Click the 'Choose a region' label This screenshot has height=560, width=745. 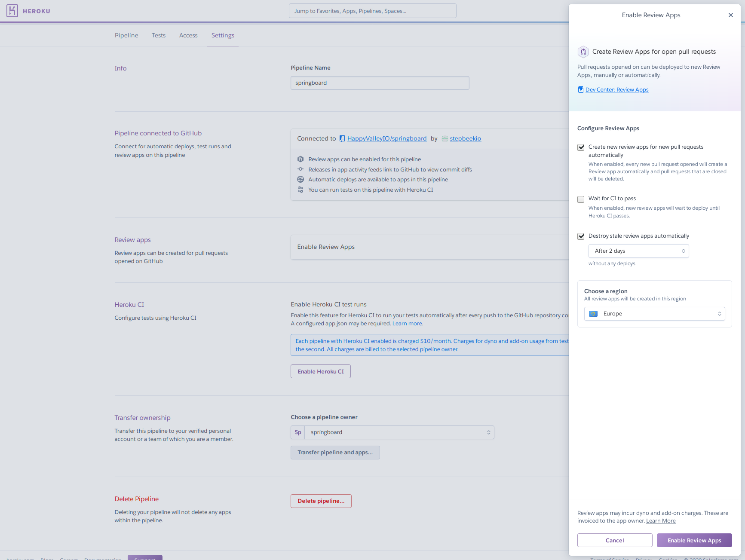606,291
